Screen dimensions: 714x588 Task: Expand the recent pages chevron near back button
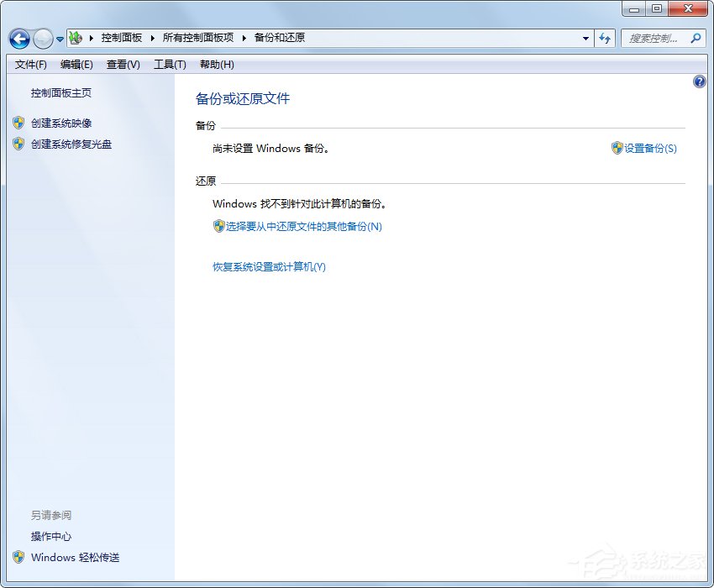(x=59, y=39)
